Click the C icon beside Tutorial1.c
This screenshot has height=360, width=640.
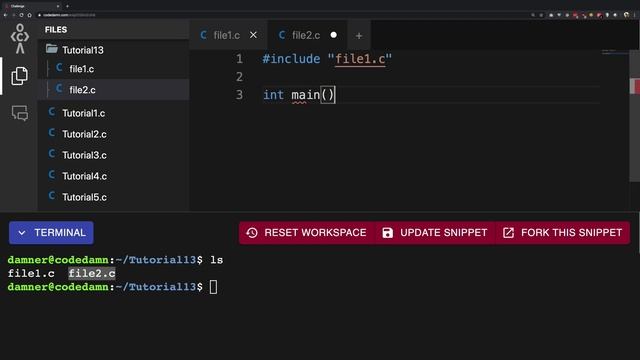(52, 112)
